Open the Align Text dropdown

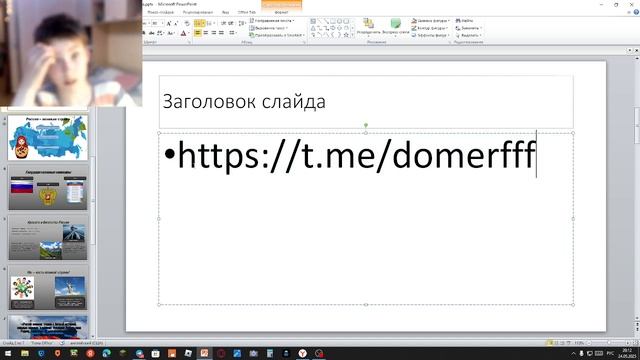[269, 28]
